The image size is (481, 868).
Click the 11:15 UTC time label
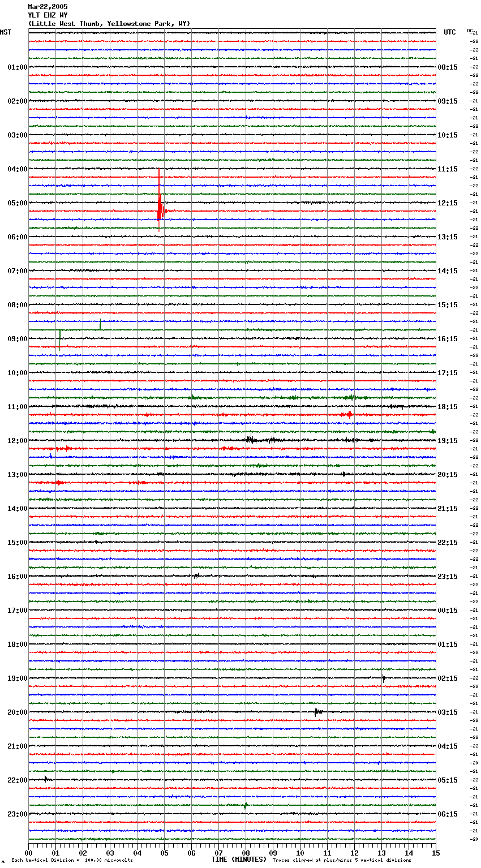point(448,169)
